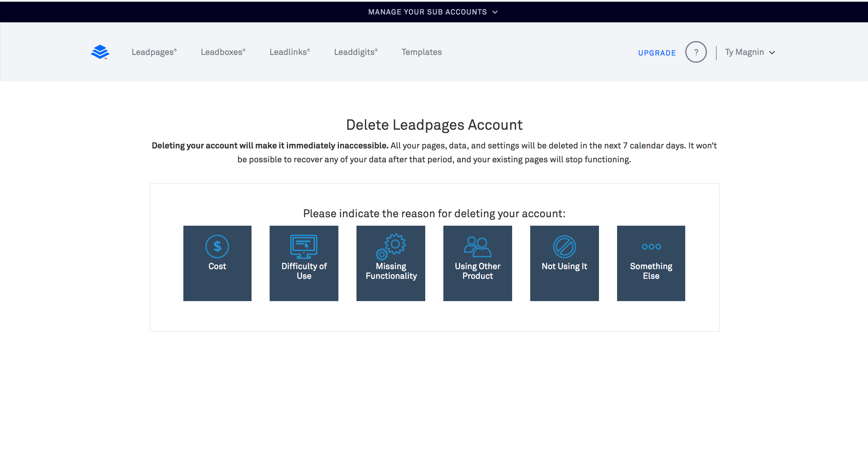The image size is (868, 458).
Task: Open the Ty Magnin account dropdown
Action: (750, 52)
